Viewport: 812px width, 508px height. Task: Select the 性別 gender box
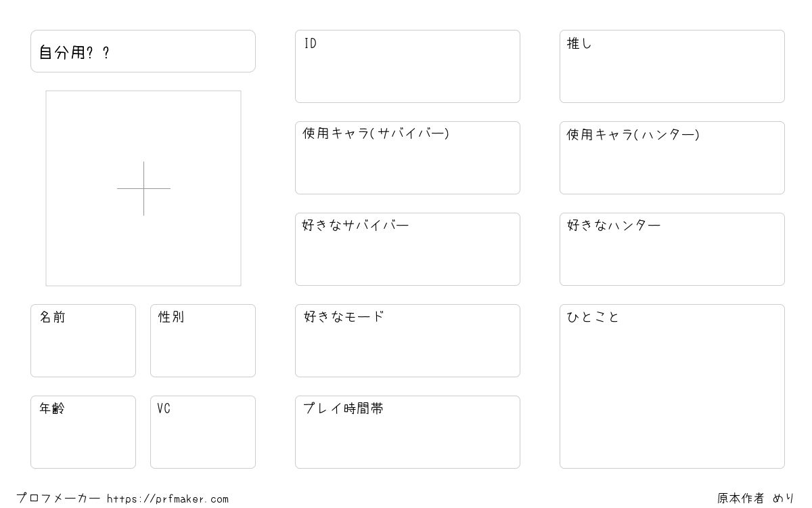203,341
